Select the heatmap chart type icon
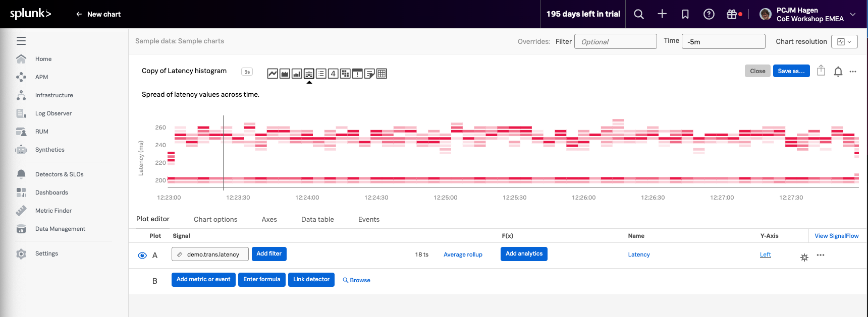868x317 pixels. pyautogui.click(x=345, y=74)
